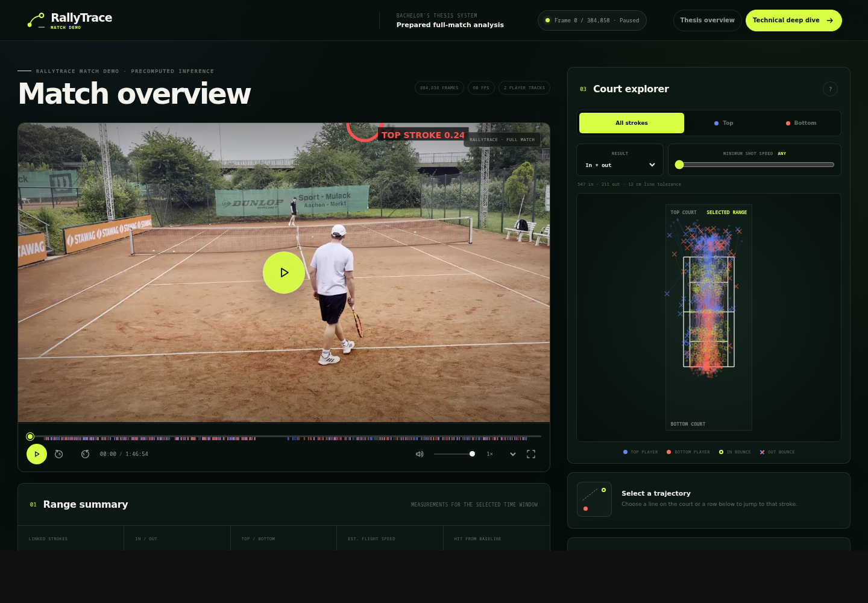Expand the Result filter dropdown
The width and height of the screenshot is (868, 603).
click(x=620, y=165)
